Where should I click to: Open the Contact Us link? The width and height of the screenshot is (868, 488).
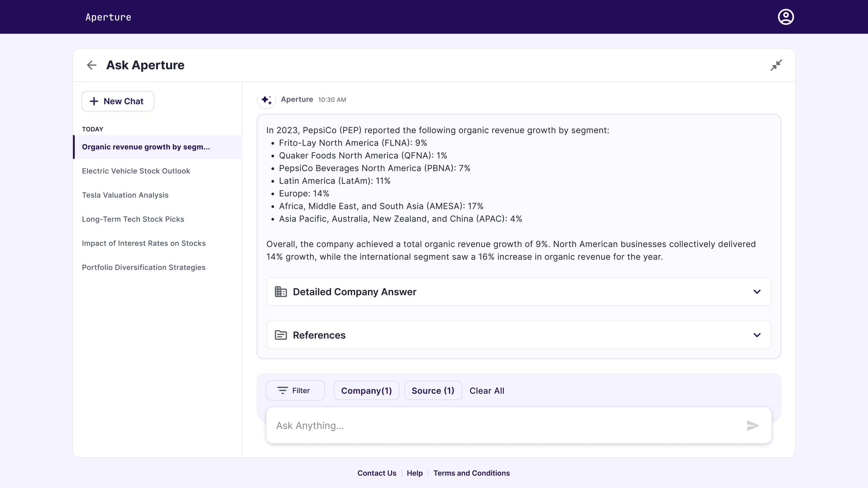[376, 473]
